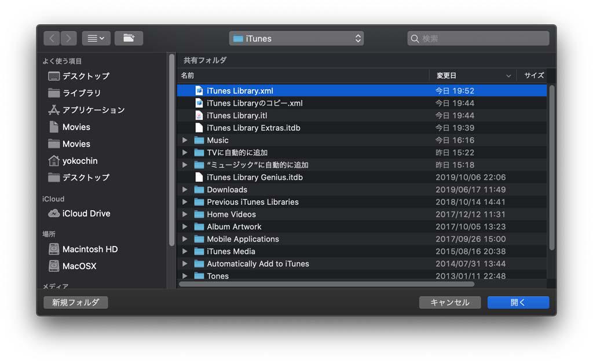Expand the TVに自動的に追加 folder triangle

[x=185, y=153]
